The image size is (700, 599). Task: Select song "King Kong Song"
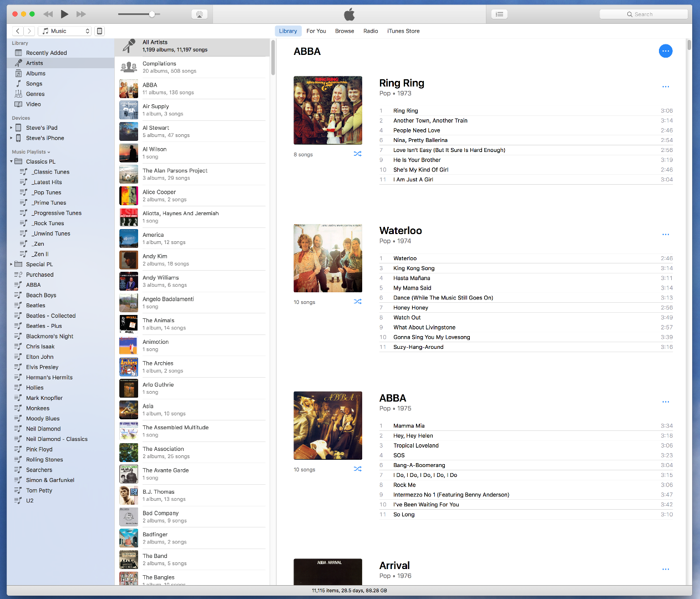pos(526,268)
